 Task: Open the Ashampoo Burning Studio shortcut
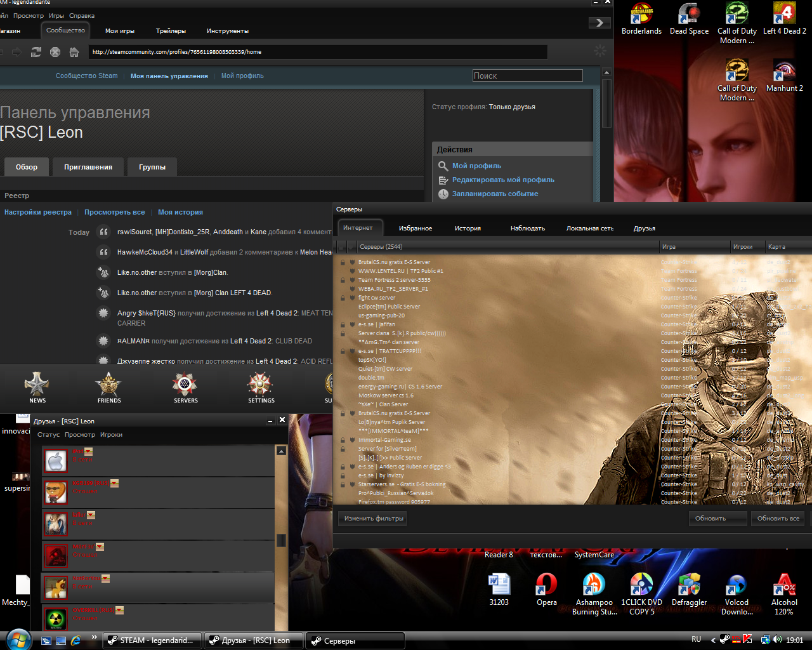pyautogui.click(x=594, y=594)
